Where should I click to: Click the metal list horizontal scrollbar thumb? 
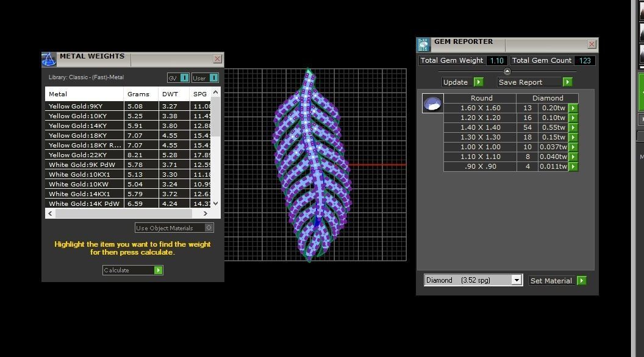(124, 213)
